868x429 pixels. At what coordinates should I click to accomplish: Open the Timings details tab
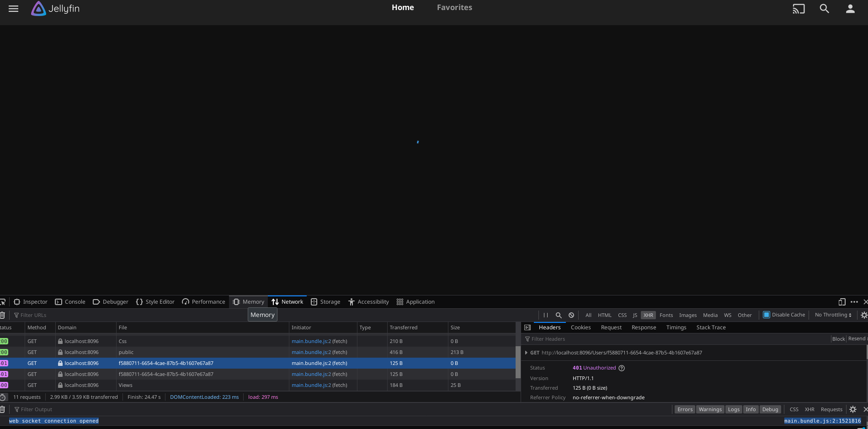pyautogui.click(x=676, y=327)
